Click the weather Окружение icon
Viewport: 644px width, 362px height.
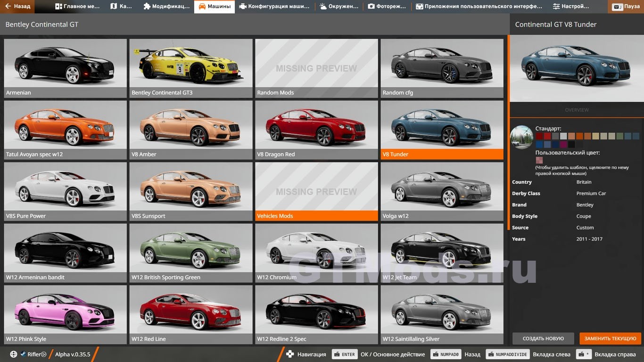coord(323,7)
